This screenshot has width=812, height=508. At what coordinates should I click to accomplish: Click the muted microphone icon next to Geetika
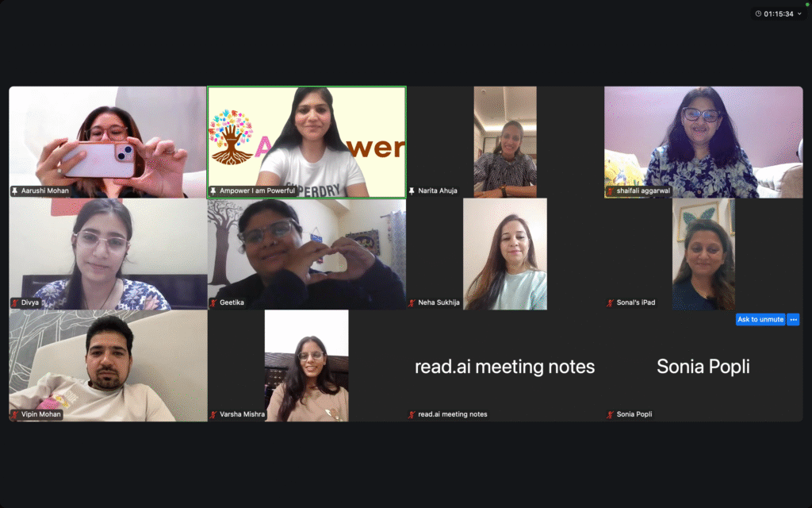(x=213, y=302)
